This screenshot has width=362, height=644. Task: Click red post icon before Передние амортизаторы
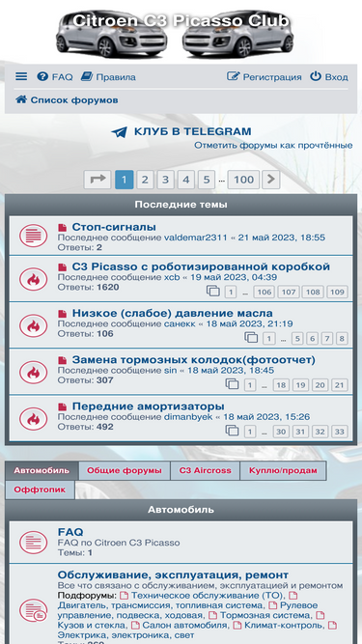(x=62, y=407)
